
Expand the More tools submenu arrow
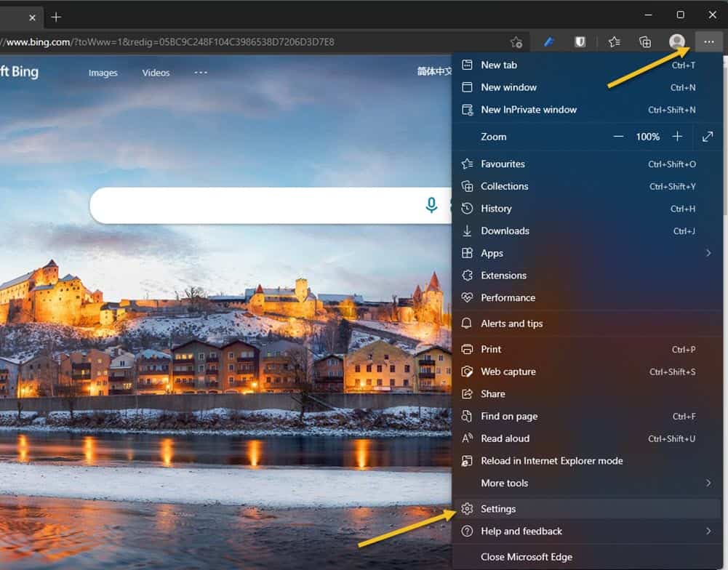click(x=708, y=483)
